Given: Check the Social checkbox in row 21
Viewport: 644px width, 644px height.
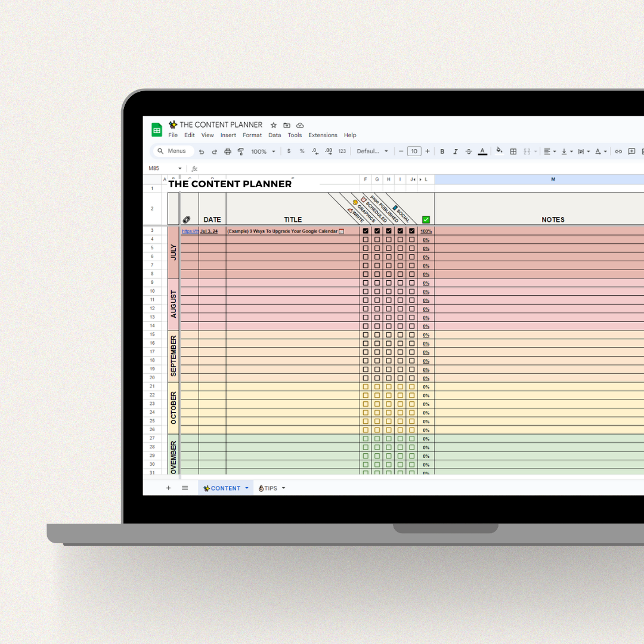Looking at the screenshot, I should pyautogui.click(x=411, y=386).
